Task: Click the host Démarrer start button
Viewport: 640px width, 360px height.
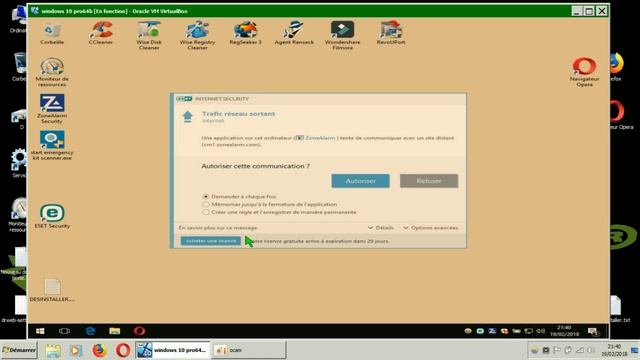Action: click(x=19, y=350)
